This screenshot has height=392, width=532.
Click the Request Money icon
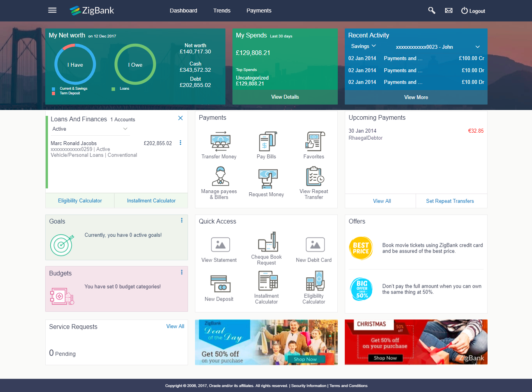pyautogui.click(x=268, y=179)
